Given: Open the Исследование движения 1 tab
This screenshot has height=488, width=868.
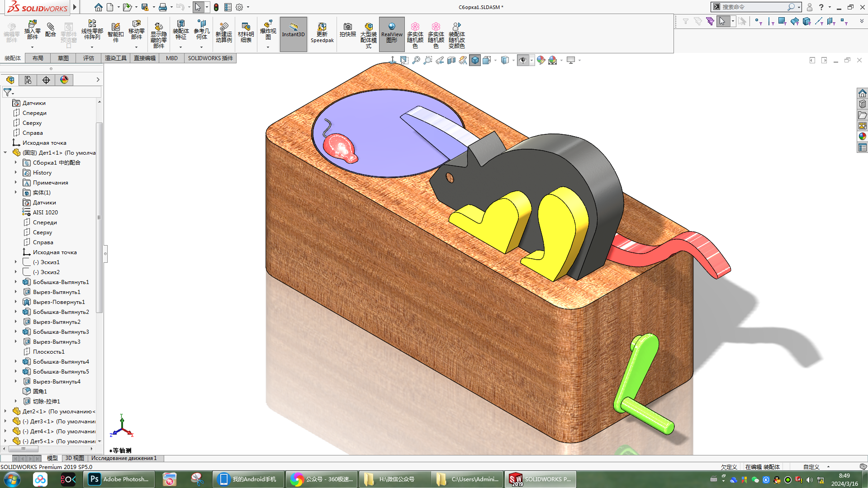Looking at the screenshot, I should (123, 458).
